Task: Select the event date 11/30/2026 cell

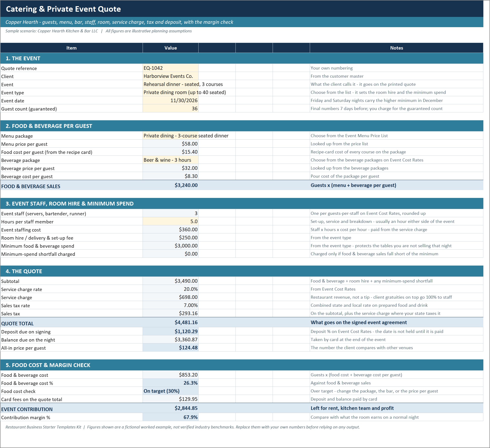Action: pyautogui.click(x=170, y=101)
